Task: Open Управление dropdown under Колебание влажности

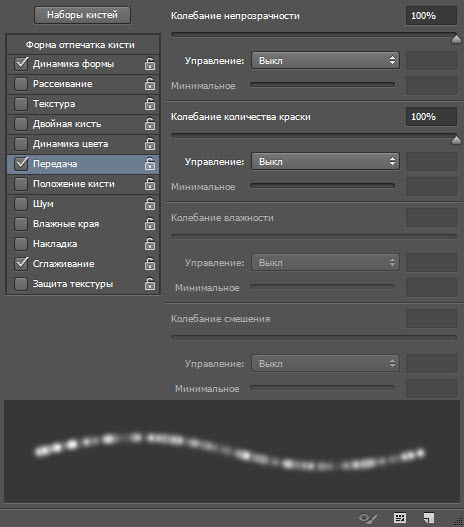Action: coord(325,262)
